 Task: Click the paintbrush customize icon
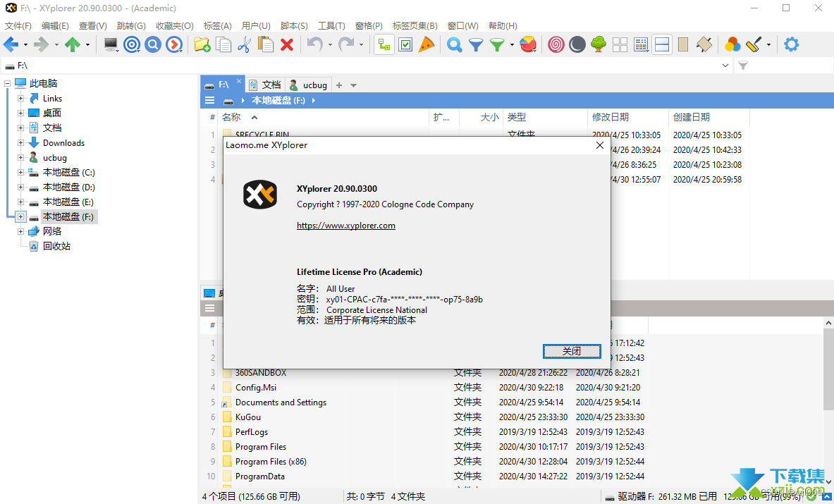754,44
